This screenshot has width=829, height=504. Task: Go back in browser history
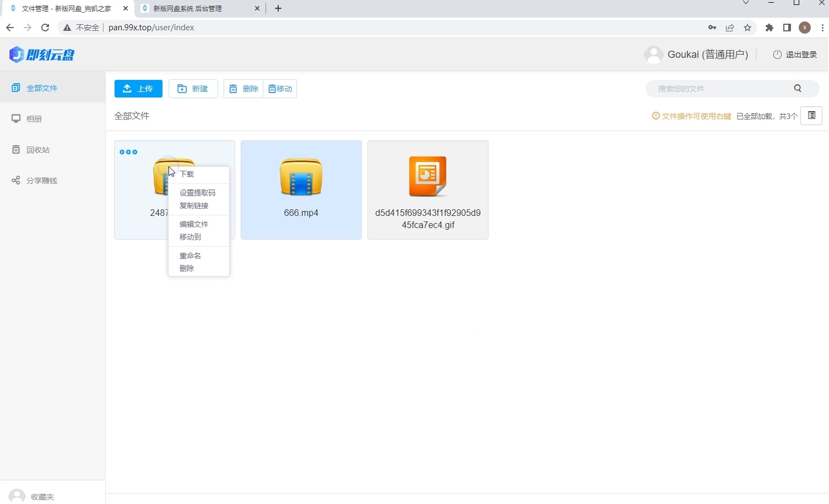(x=10, y=28)
